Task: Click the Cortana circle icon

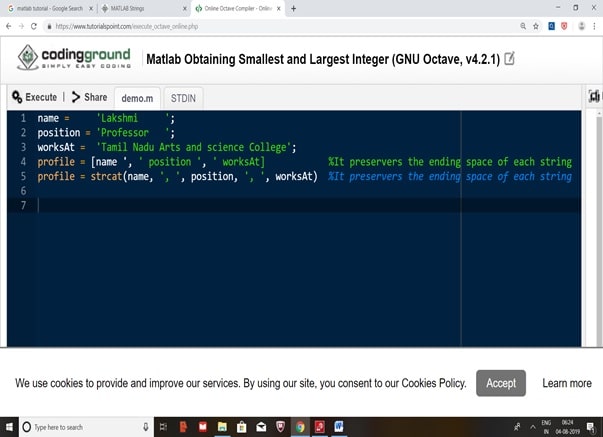Action: point(27,427)
